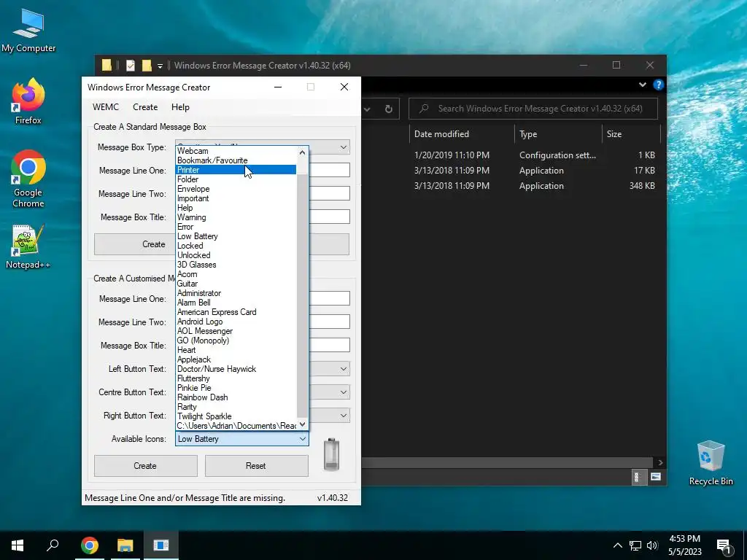Click the Error Message Creator taskbar icon
The image size is (747, 560).
[161, 545]
